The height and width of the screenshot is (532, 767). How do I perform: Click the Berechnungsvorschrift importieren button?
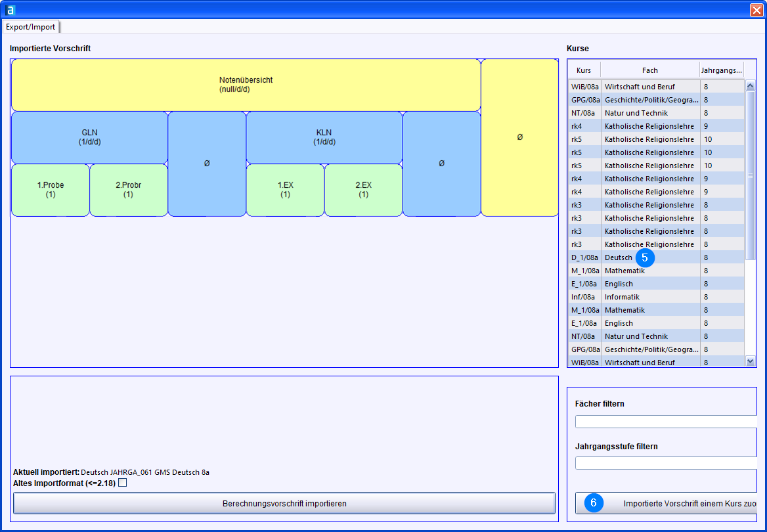[x=284, y=504]
